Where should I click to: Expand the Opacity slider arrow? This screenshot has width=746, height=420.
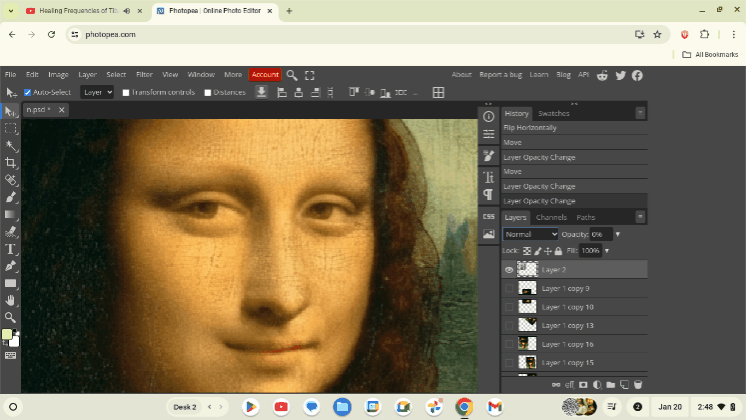point(617,234)
